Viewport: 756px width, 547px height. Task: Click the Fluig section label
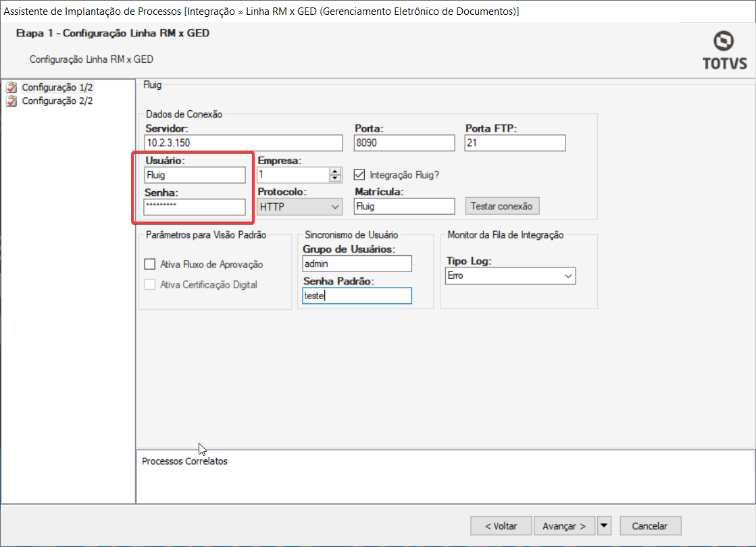click(x=153, y=85)
